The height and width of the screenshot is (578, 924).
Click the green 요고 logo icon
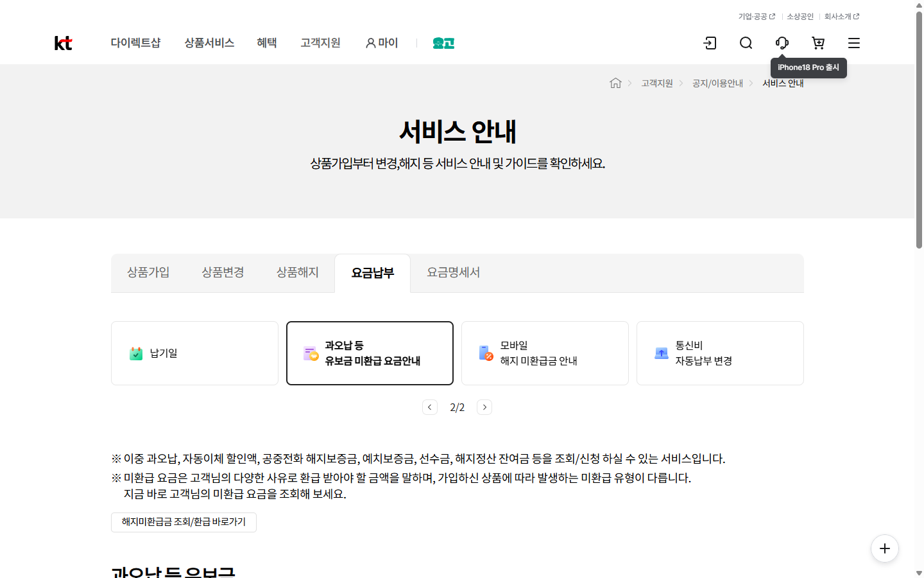443,43
